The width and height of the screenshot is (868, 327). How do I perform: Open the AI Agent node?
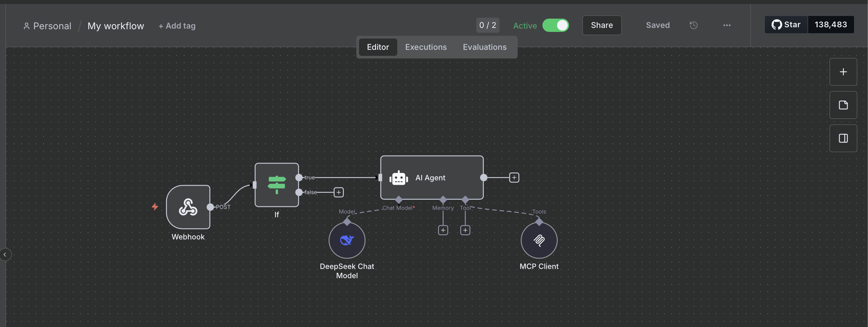tap(432, 177)
